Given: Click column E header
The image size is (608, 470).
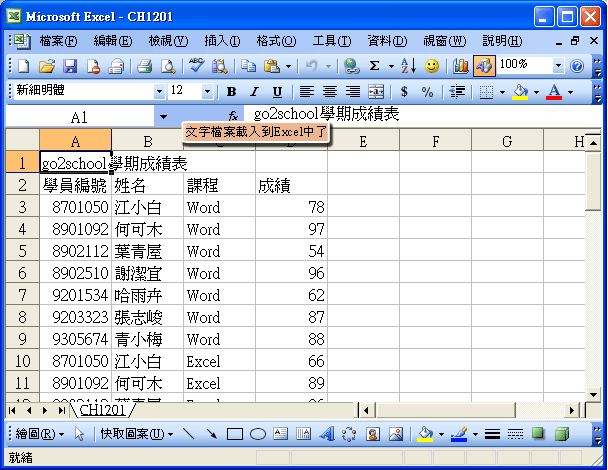Looking at the screenshot, I should pyautogui.click(x=363, y=141).
